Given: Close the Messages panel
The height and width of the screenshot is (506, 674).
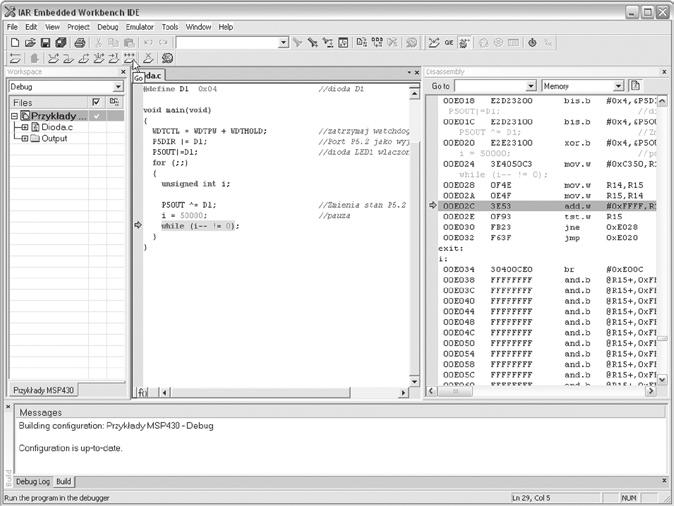Looking at the screenshot, I should pyautogui.click(x=8, y=406).
